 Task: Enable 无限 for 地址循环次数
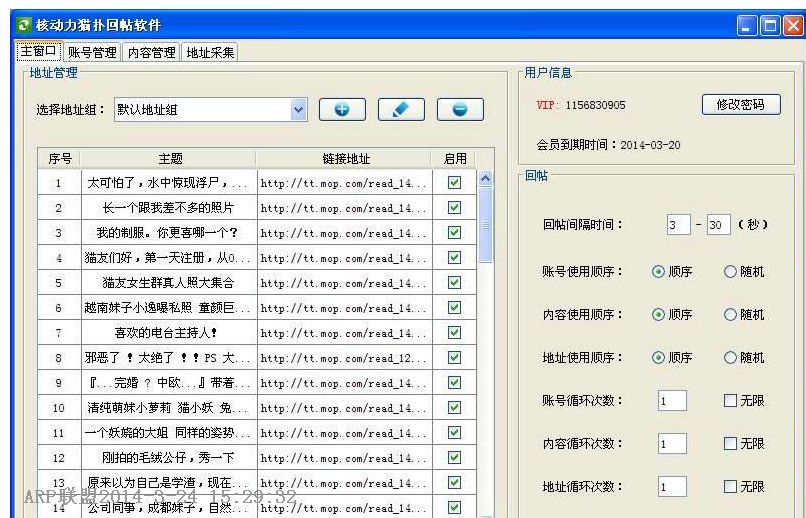pyautogui.click(x=730, y=486)
